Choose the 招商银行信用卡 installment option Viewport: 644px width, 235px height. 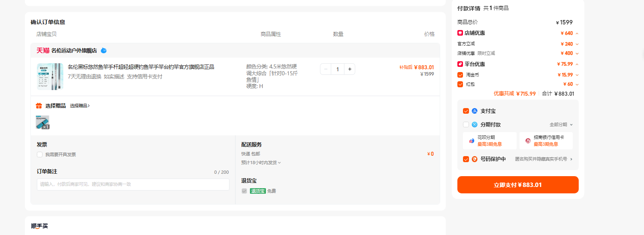click(546, 141)
